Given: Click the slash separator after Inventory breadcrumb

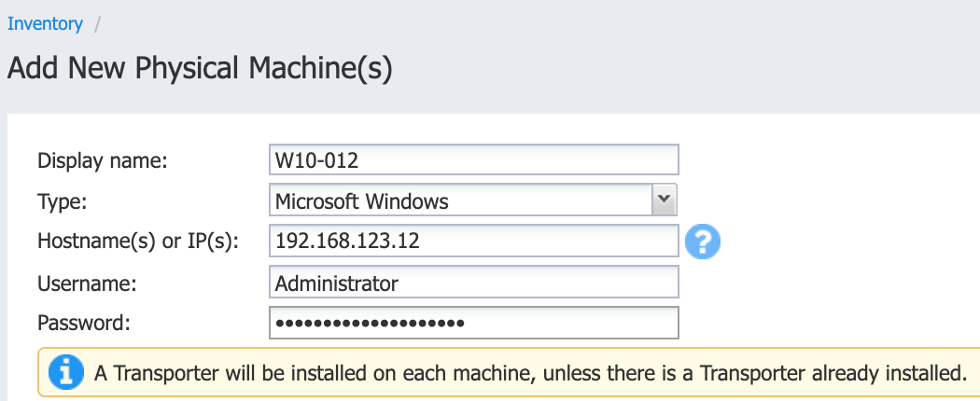Looking at the screenshot, I should tap(97, 24).
